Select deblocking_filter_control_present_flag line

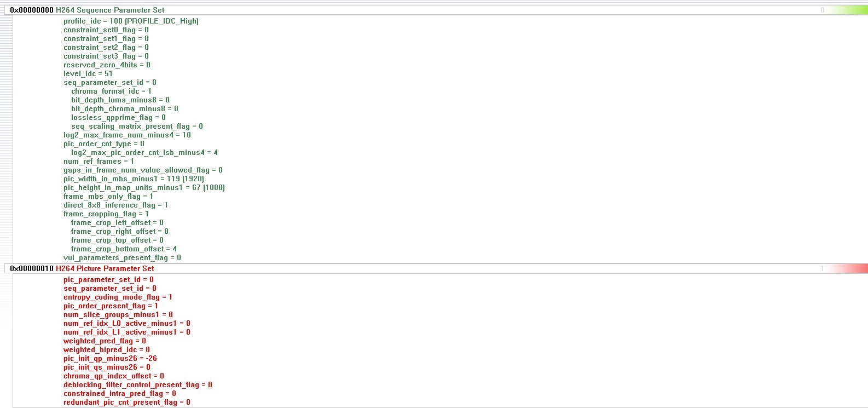pyautogui.click(x=137, y=384)
